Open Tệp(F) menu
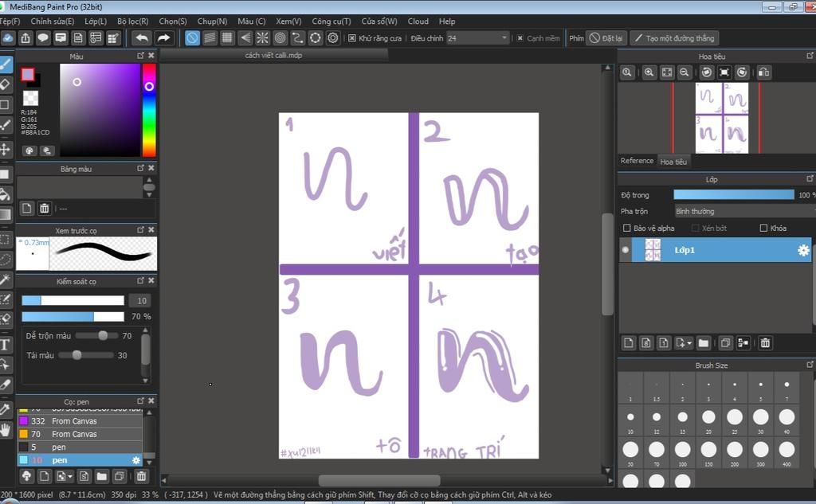The width and height of the screenshot is (816, 504). pyautogui.click(x=10, y=21)
